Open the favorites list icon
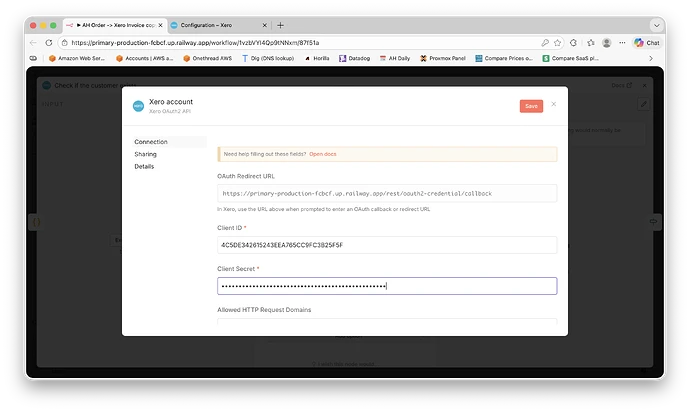The image size is (690, 412). (x=588, y=43)
